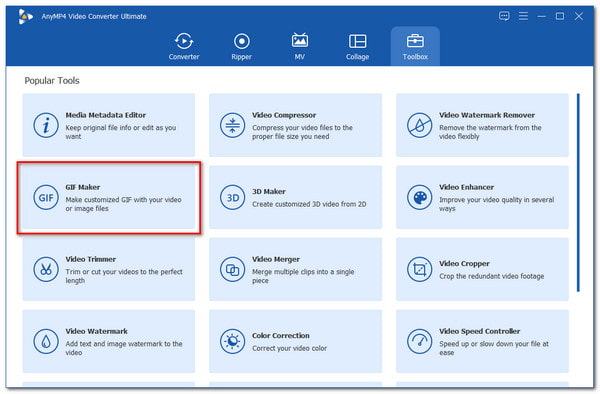Open the 3D Maker title

(x=269, y=191)
